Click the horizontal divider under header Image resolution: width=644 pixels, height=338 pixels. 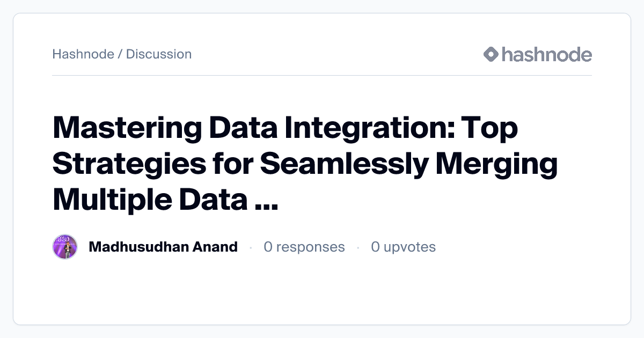322,76
